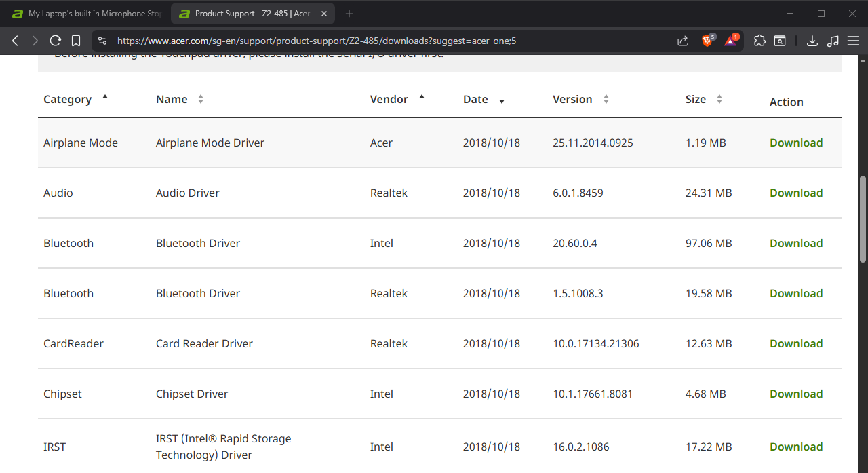
Task: Download the Card Reader Driver
Action: pos(796,343)
